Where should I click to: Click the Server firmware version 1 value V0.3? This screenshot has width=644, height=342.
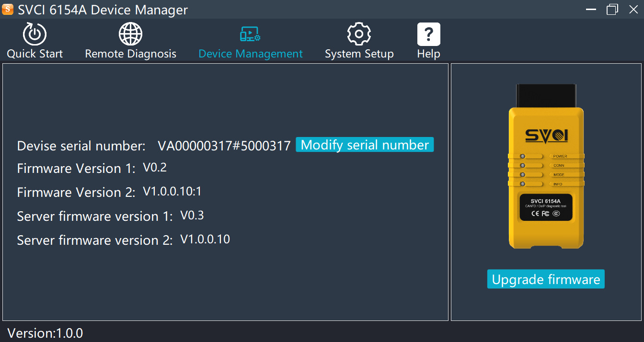192,216
